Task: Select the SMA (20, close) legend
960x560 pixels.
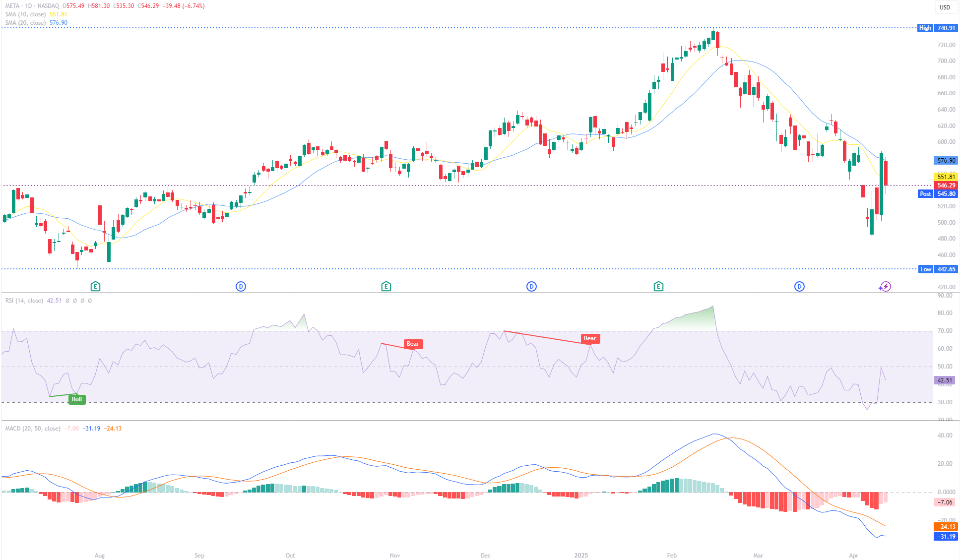Action: pyautogui.click(x=26, y=23)
